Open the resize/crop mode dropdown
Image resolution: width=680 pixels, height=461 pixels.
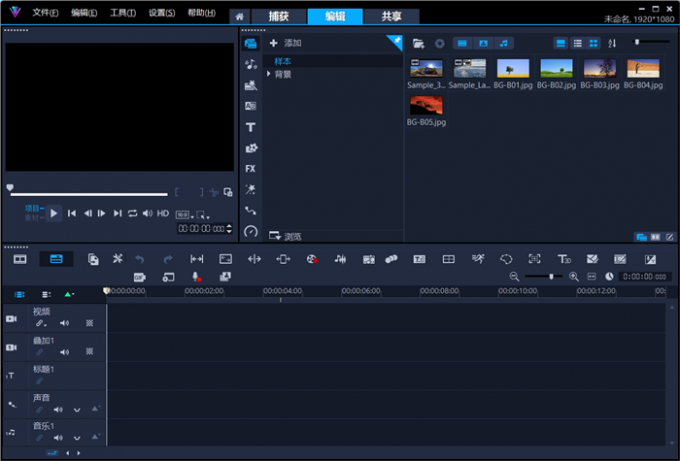(x=203, y=215)
